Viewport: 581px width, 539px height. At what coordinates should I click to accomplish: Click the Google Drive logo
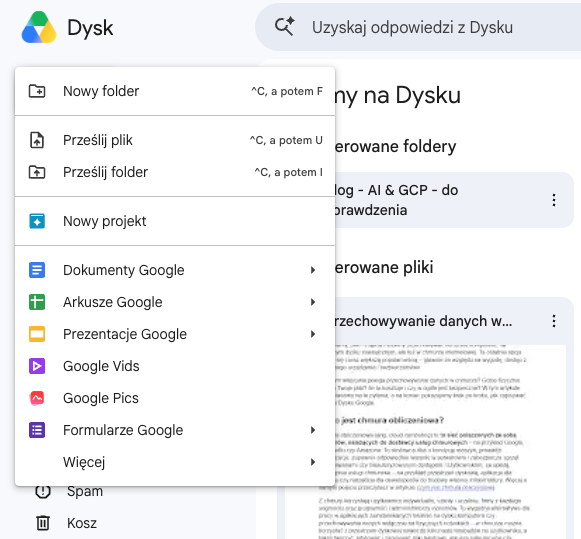tap(39, 27)
